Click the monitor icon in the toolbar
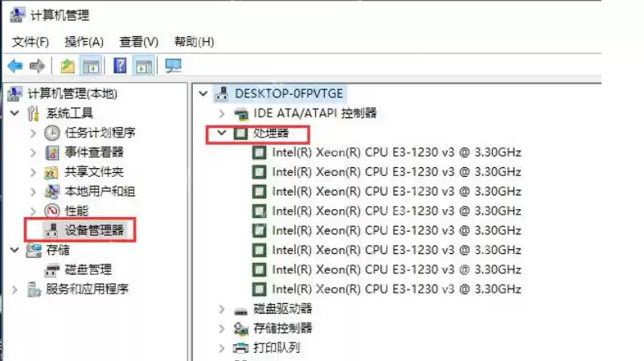 pyautogui.click(x=173, y=66)
